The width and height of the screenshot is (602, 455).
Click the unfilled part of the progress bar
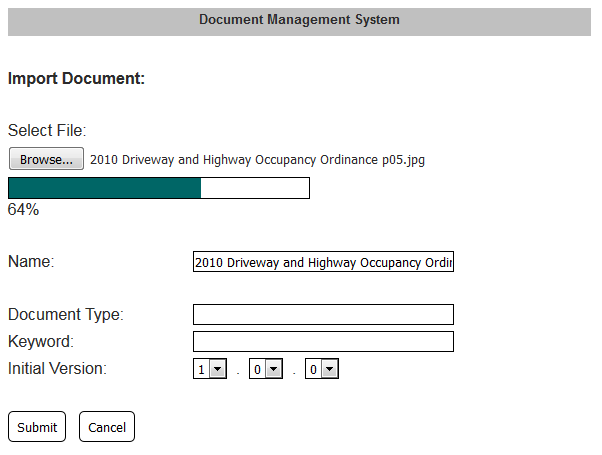pyautogui.click(x=255, y=188)
